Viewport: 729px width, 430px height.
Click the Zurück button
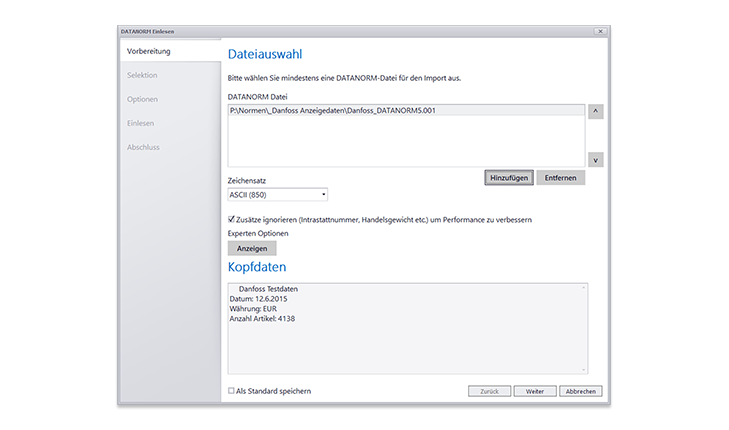point(490,391)
